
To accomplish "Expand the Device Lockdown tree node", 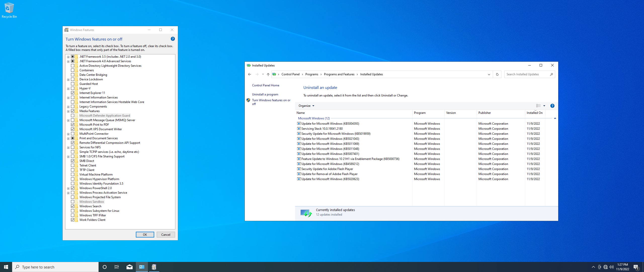I will coord(68,80).
